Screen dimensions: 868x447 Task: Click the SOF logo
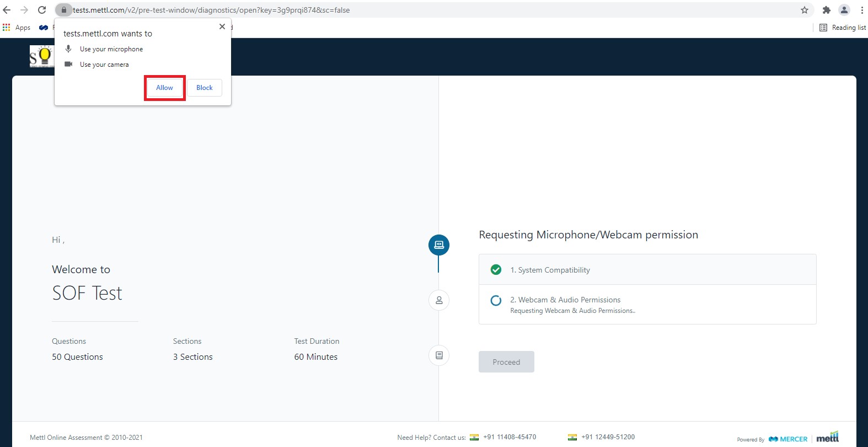[x=41, y=56]
